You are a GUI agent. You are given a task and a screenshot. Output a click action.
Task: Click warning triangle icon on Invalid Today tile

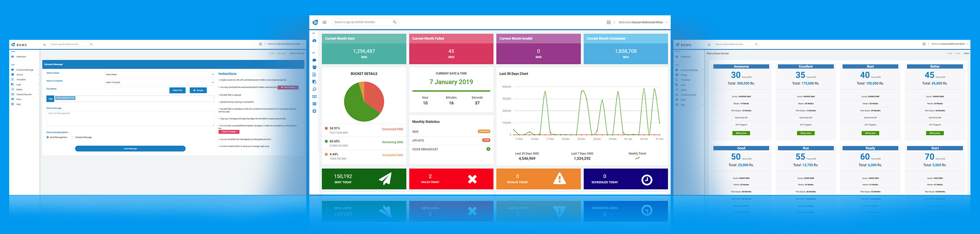tap(560, 178)
